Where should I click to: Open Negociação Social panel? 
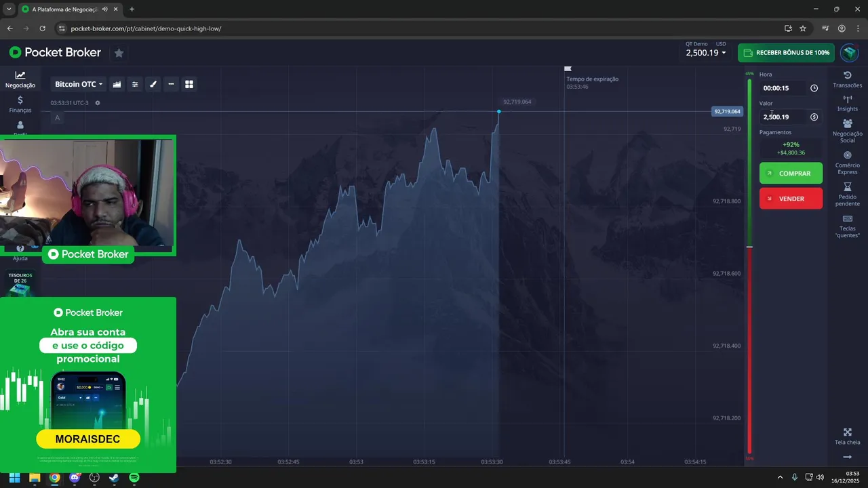848,131
